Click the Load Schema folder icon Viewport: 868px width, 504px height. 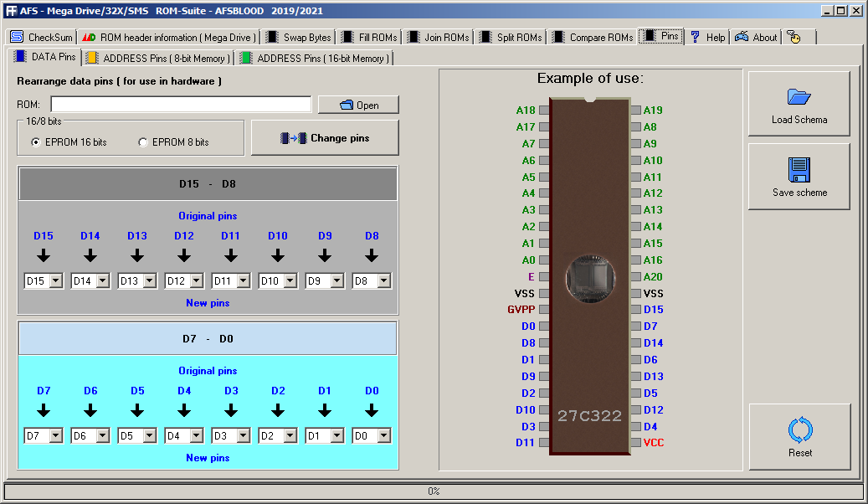(x=799, y=97)
